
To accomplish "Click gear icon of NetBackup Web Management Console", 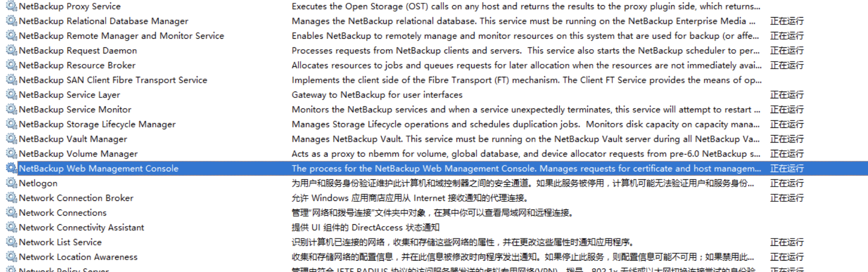I will [x=11, y=168].
